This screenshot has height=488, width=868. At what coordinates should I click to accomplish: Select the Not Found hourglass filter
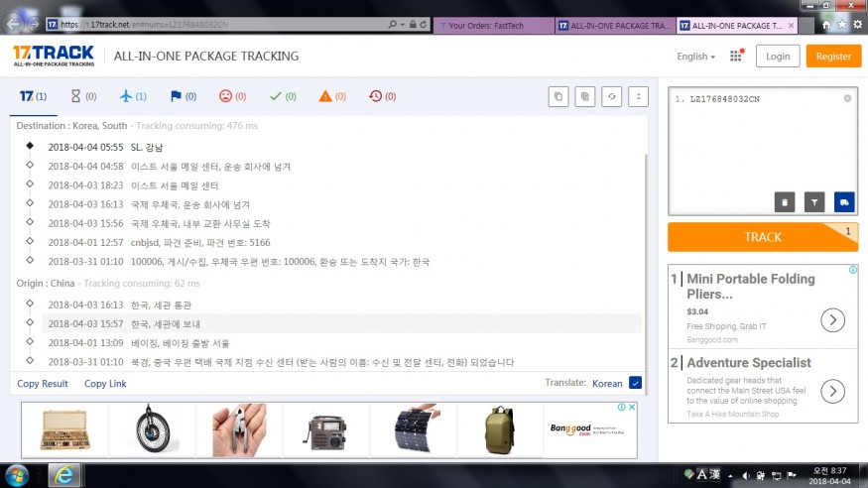point(81,96)
